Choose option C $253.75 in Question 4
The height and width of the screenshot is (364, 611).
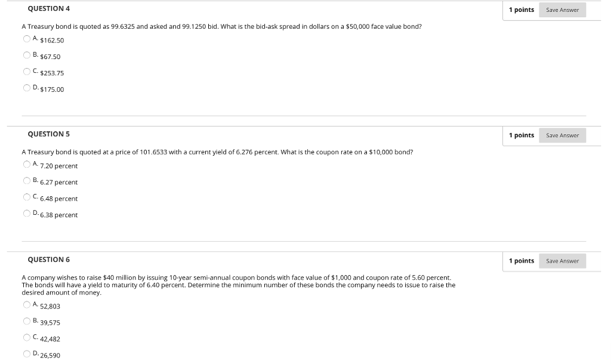coord(26,71)
